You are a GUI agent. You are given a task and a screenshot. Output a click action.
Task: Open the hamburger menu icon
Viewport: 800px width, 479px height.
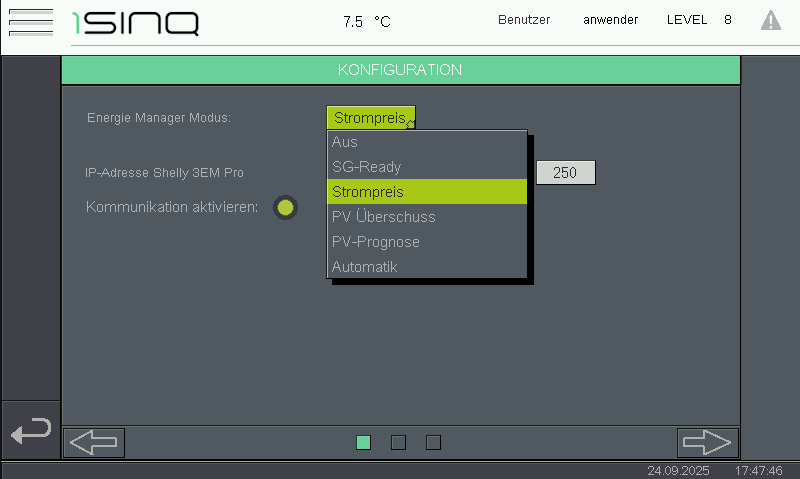(x=30, y=21)
